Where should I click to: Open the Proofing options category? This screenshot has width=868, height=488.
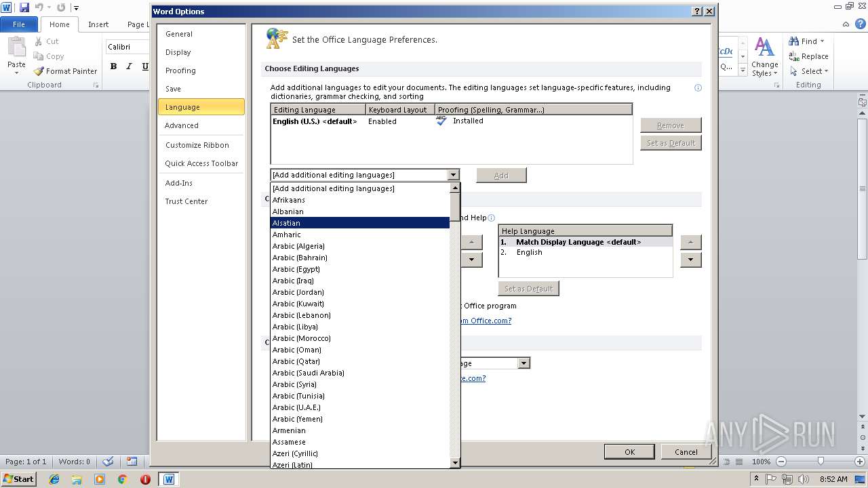tap(201, 70)
